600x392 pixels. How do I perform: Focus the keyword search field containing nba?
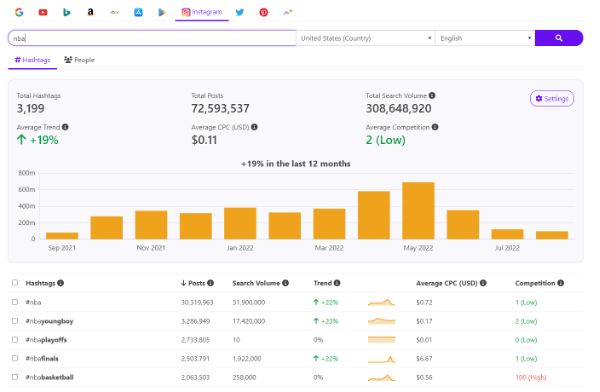coord(152,38)
